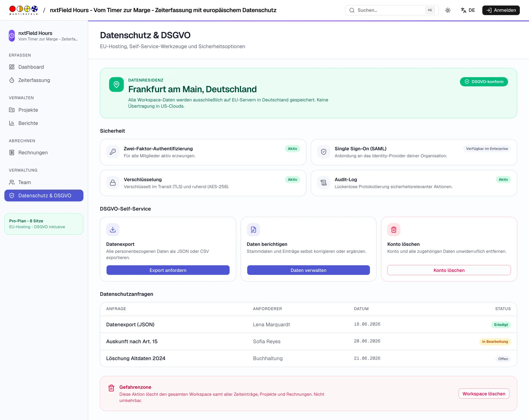Select the Löschung Altdaten 2024 row
529x420 pixels.
pos(309,359)
